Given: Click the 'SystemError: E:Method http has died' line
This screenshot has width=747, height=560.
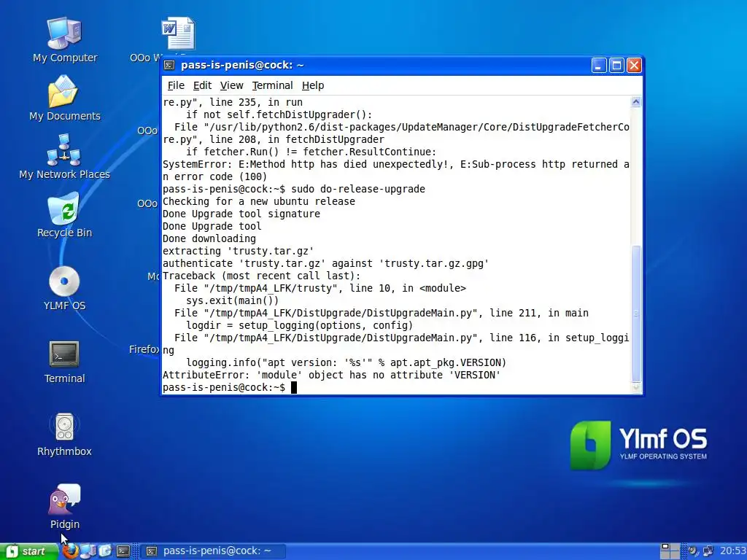Looking at the screenshot, I should [x=396, y=164].
